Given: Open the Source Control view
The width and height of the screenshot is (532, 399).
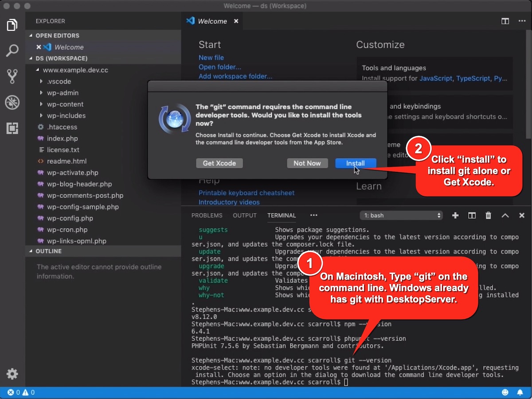Looking at the screenshot, I should [x=12, y=77].
